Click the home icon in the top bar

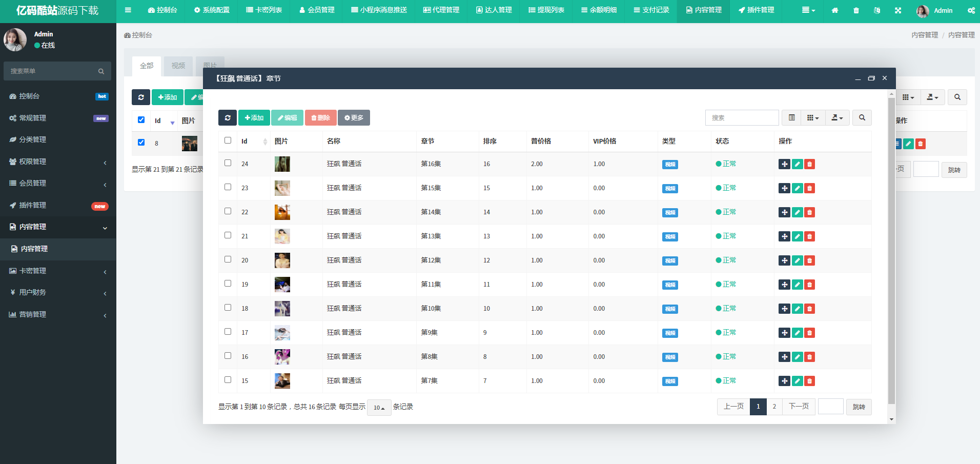click(835, 10)
